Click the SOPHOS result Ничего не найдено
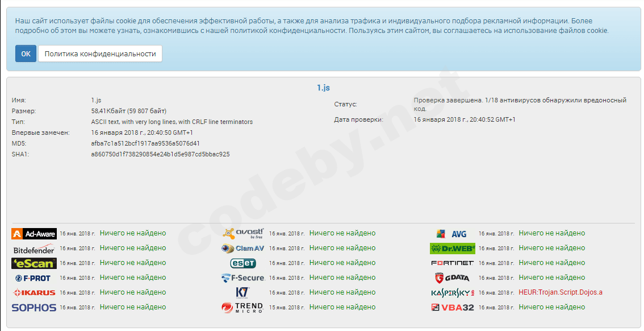The image size is (644, 331). pos(133,307)
